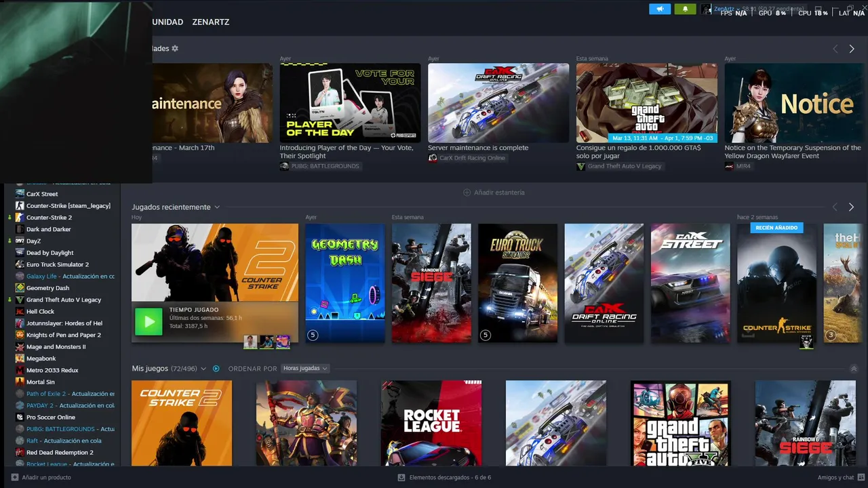Select Mortal Sin in sidebar list

click(41, 382)
